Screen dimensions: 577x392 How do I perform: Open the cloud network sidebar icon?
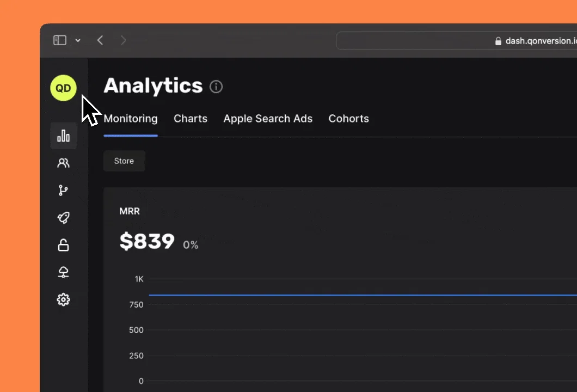tap(63, 272)
